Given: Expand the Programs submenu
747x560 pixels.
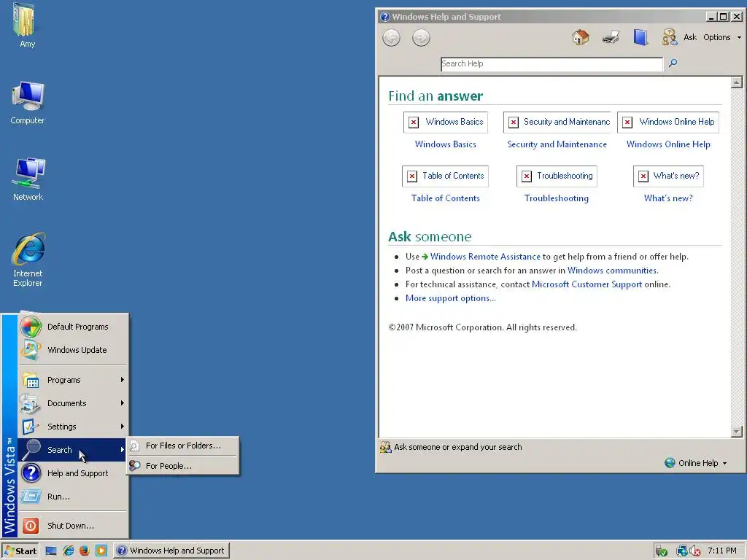Looking at the screenshot, I should click(74, 380).
